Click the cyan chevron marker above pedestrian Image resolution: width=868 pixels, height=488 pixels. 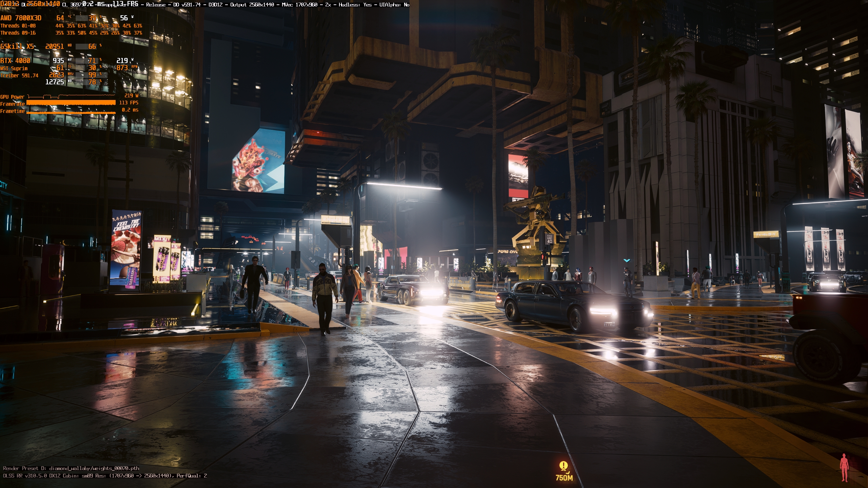627,260
